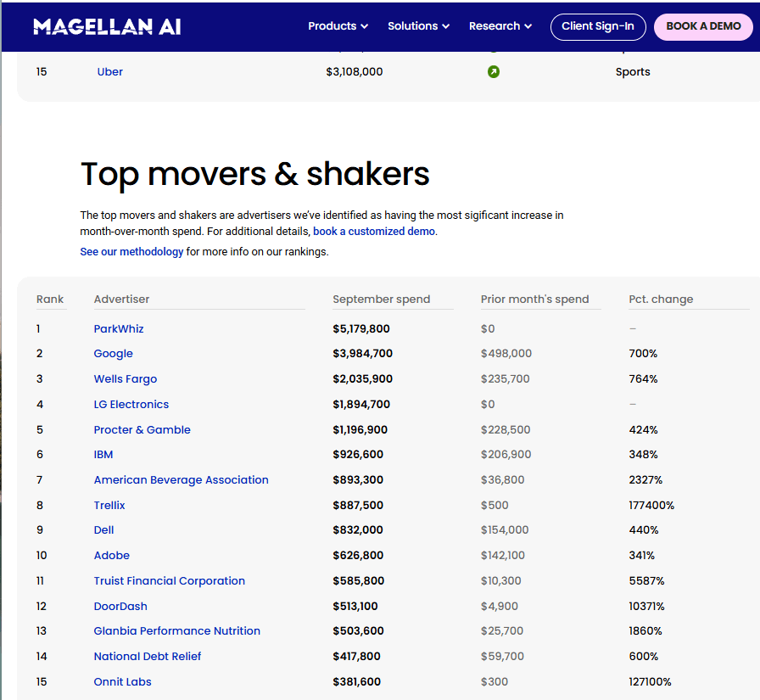Click the Magellan AI logo
This screenshot has height=700, width=760.
107,26
